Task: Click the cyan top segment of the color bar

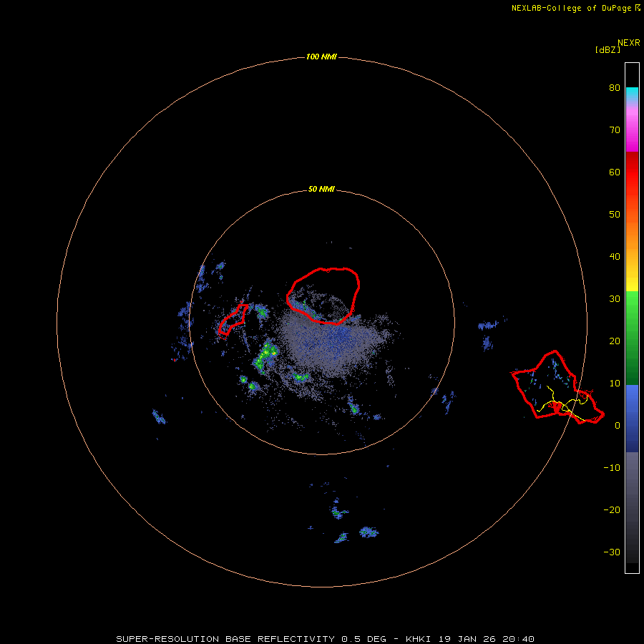Action: click(x=632, y=92)
